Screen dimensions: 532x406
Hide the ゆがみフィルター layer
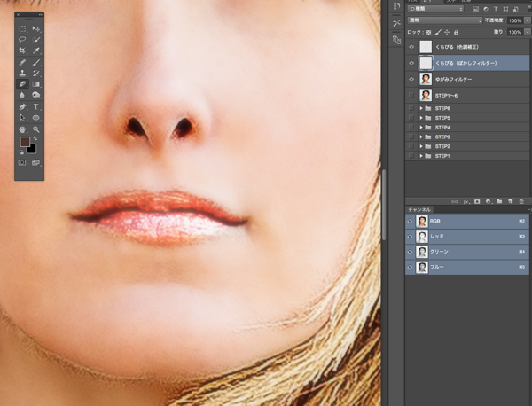[x=411, y=79]
